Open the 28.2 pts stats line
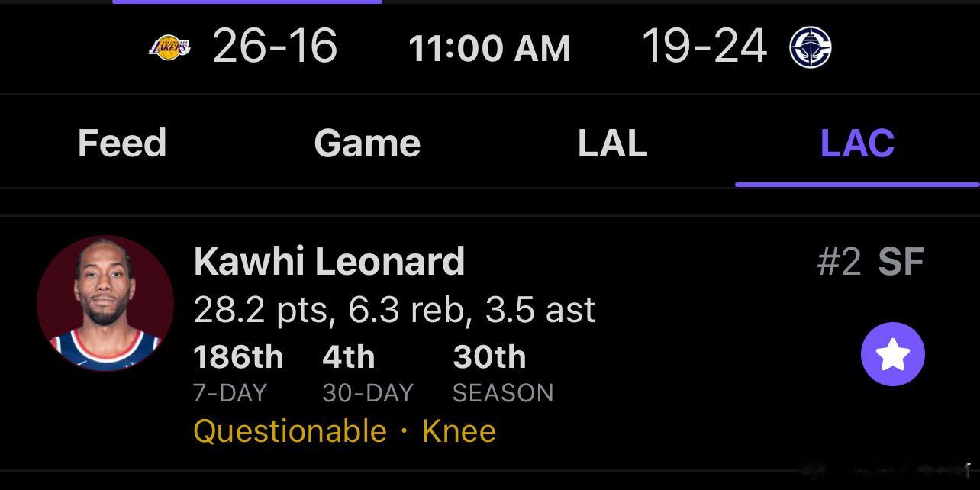This screenshot has height=490, width=980. (394, 310)
